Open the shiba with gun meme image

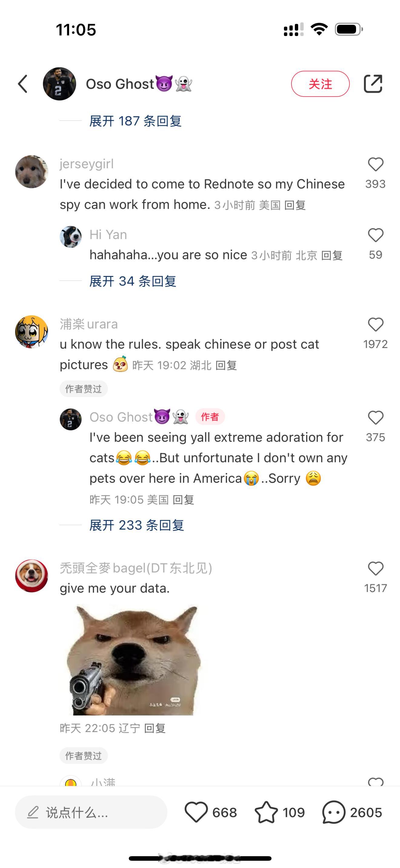134,660
